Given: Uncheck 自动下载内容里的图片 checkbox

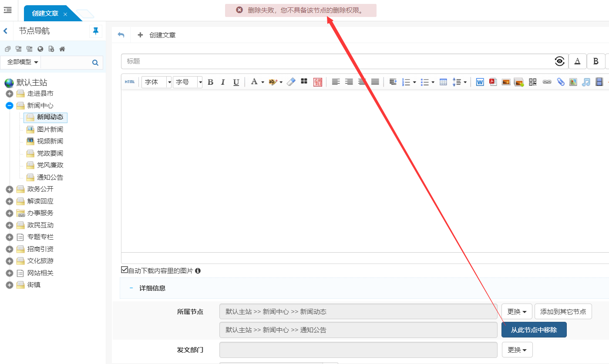Looking at the screenshot, I should 124,270.
